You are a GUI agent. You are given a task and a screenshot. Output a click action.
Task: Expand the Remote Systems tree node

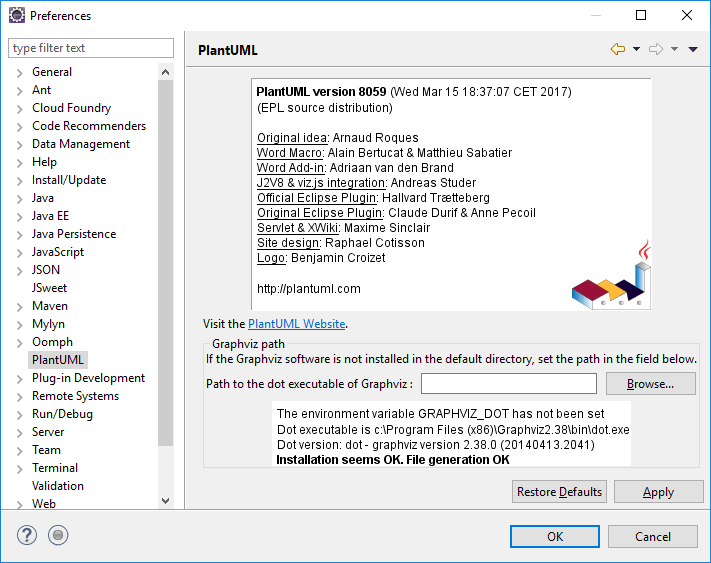[x=19, y=397]
